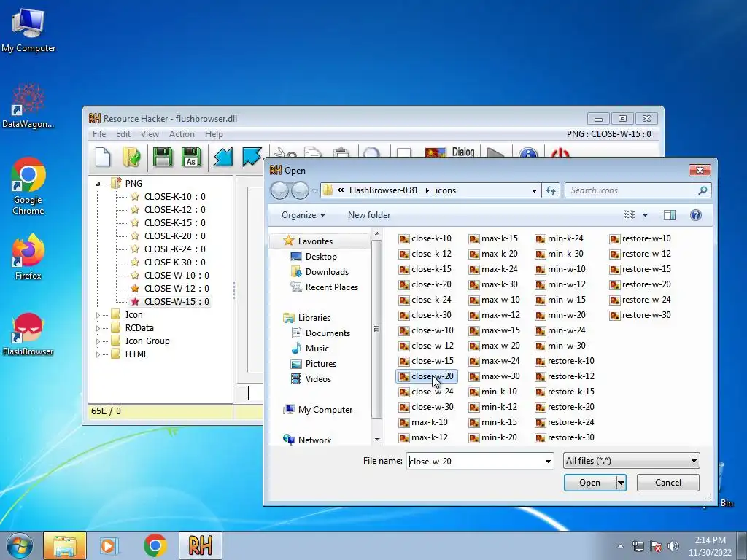Click the Open file toolbar icon in Resource Hacker
This screenshot has width=747, height=560.
click(x=131, y=157)
